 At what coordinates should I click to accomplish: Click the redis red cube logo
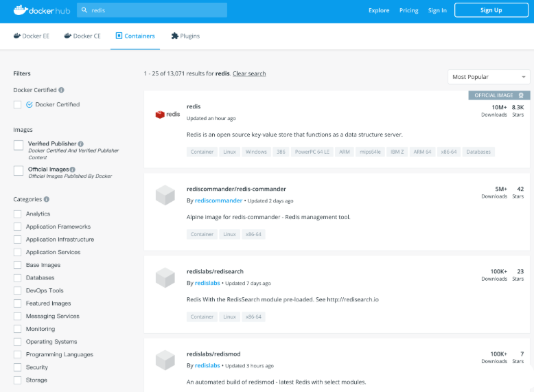coord(160,115)
